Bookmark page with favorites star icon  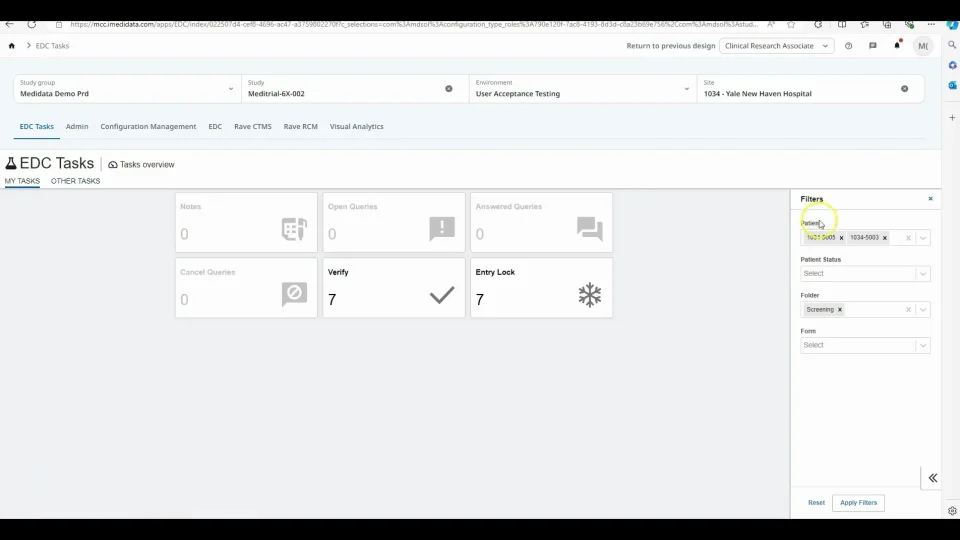[791, 24]
